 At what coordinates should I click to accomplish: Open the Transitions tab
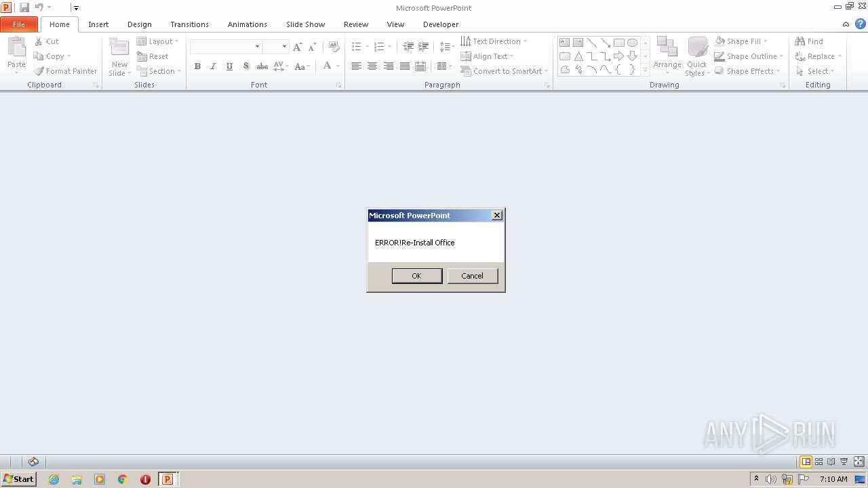(x=190, y=24)
